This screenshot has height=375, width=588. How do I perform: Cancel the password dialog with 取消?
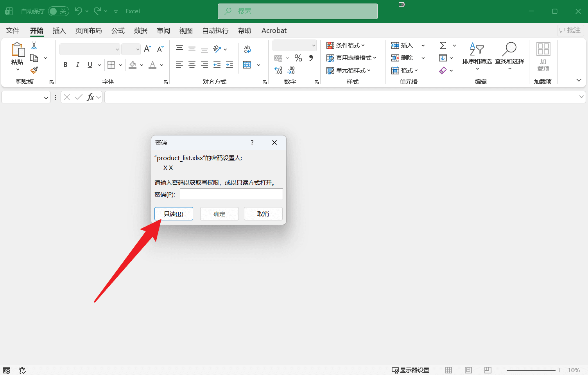click(x=263, y=214)
